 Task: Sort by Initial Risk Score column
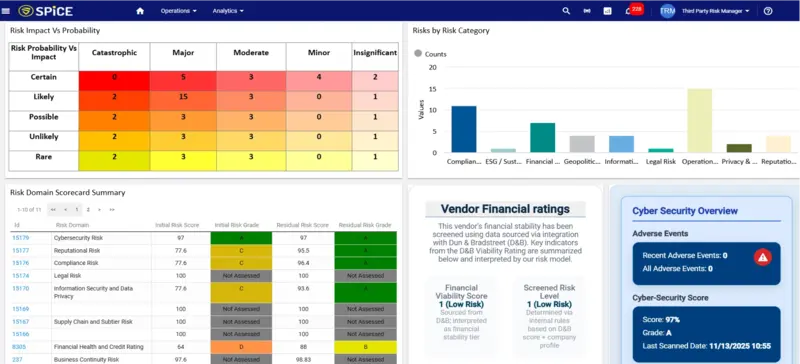177,225
